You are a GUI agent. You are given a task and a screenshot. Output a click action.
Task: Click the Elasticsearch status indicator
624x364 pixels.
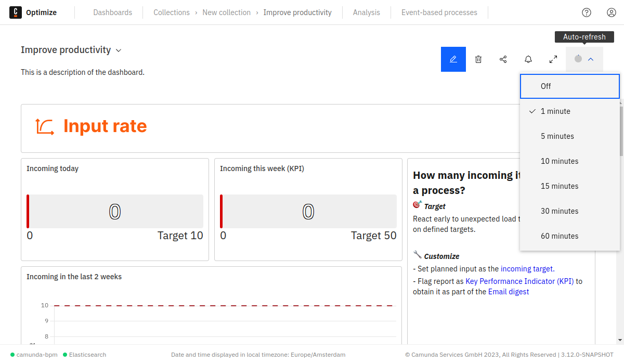pyautogui.click(x=84, y=355)
